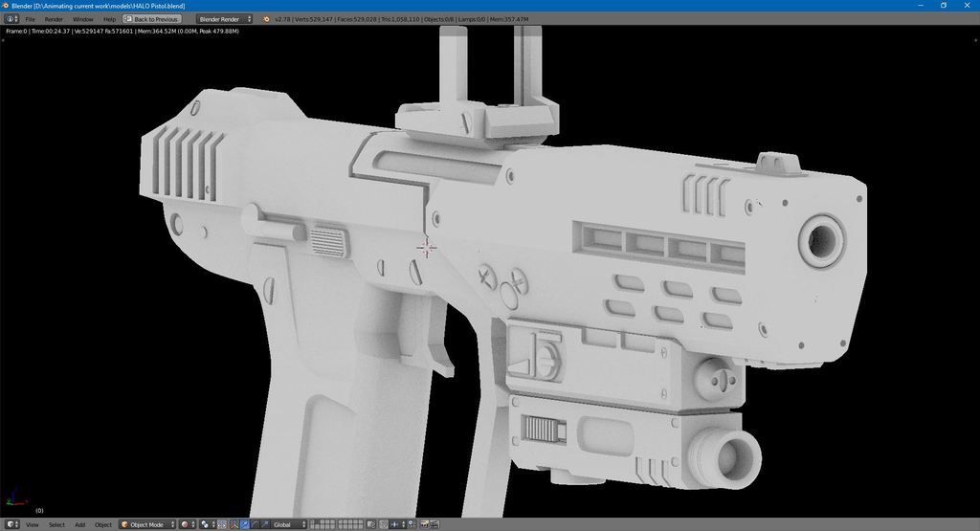Open the pivot point selector
Image resolution: width=980 pixels, height=531 pixels.
(x=208, y=524)
